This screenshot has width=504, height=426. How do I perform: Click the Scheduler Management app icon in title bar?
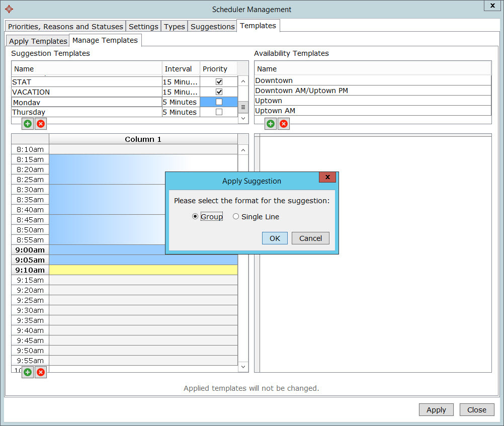click(x=9, y=9)
